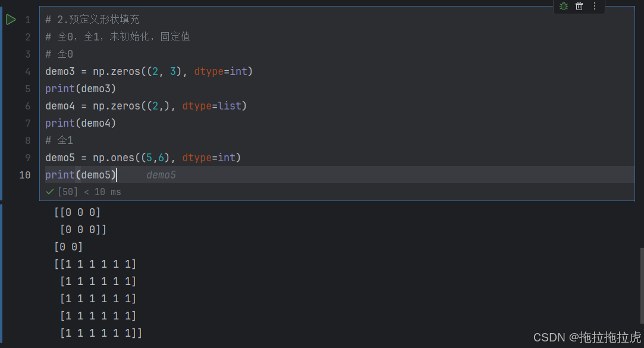Click the comment '# 全0, 全1, 未初始化, 固定值'
This screenshot has height=348, width=644.
point(118,36)
